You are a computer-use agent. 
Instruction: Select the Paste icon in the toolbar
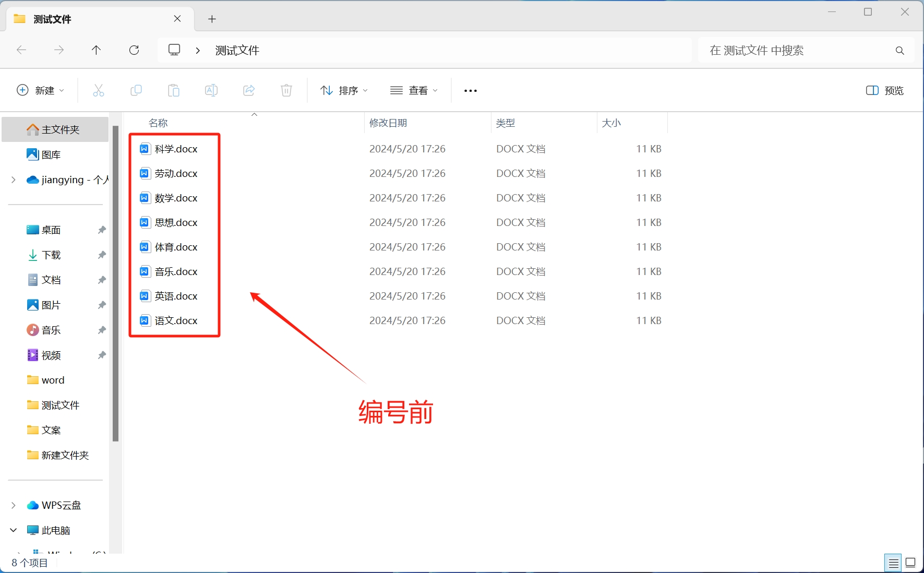[x=174, y=90]
